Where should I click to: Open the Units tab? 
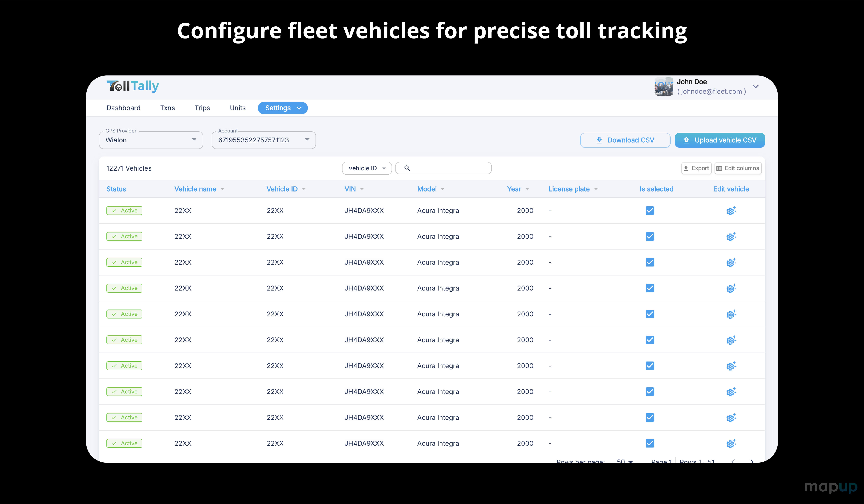(238, 108)
